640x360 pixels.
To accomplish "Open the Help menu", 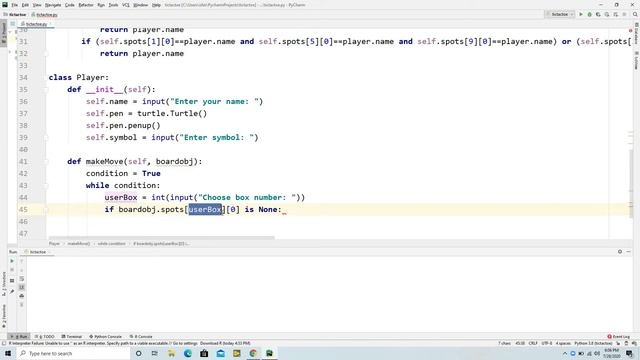I will (156, 5).
